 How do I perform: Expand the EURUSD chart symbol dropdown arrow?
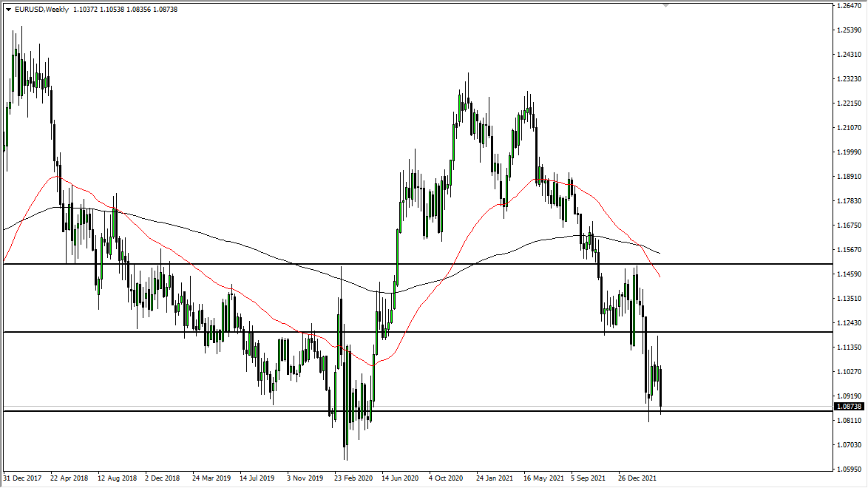pyautogui.click(x=9, y=8)
